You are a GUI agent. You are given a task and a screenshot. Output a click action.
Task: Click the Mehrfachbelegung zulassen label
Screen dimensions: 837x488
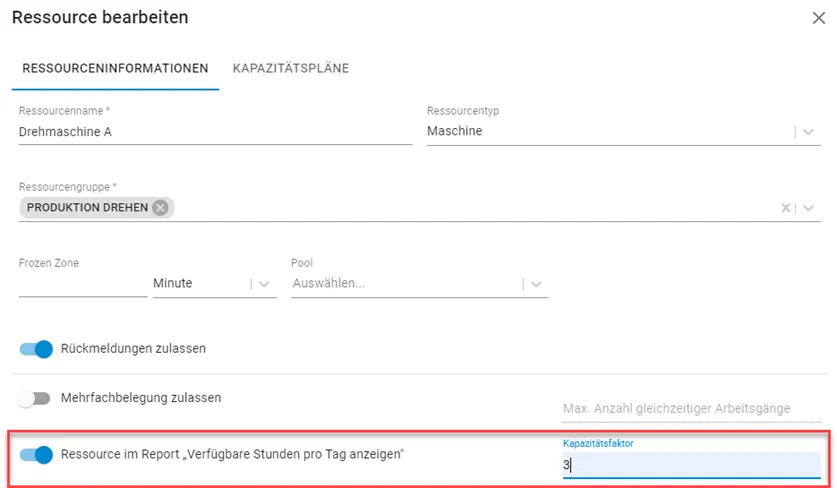pos(141,398)
